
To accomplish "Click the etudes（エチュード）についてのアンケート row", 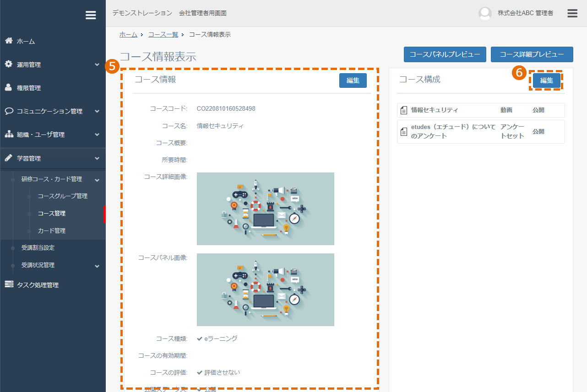I will 481,132.
